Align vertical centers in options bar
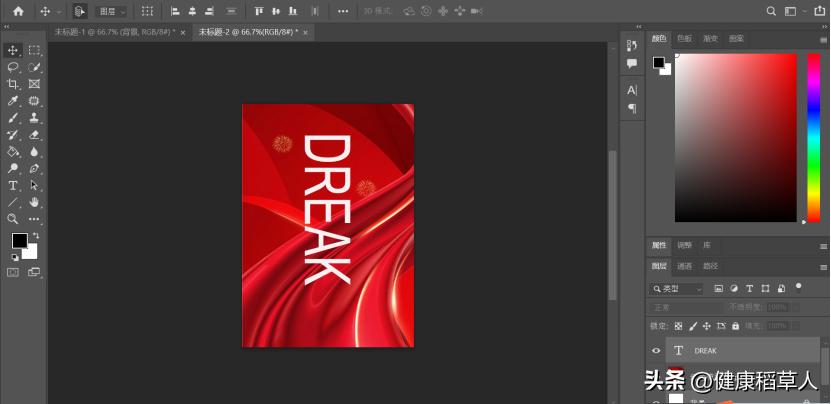This screenshot has height=404, width=831. [x=276, y=11]
